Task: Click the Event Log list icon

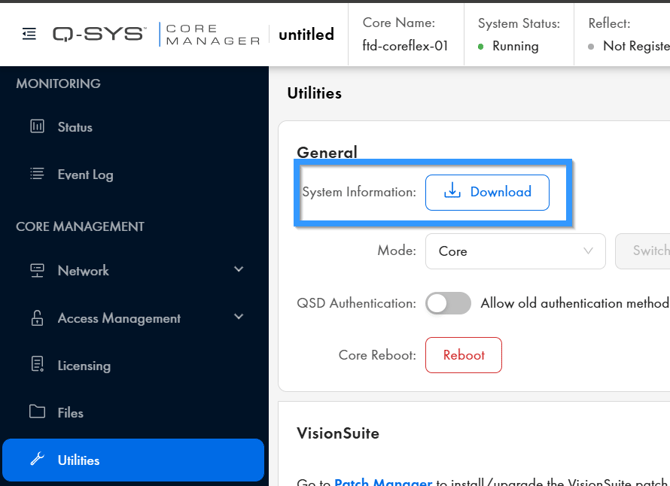Action: [x=37, y=174]
